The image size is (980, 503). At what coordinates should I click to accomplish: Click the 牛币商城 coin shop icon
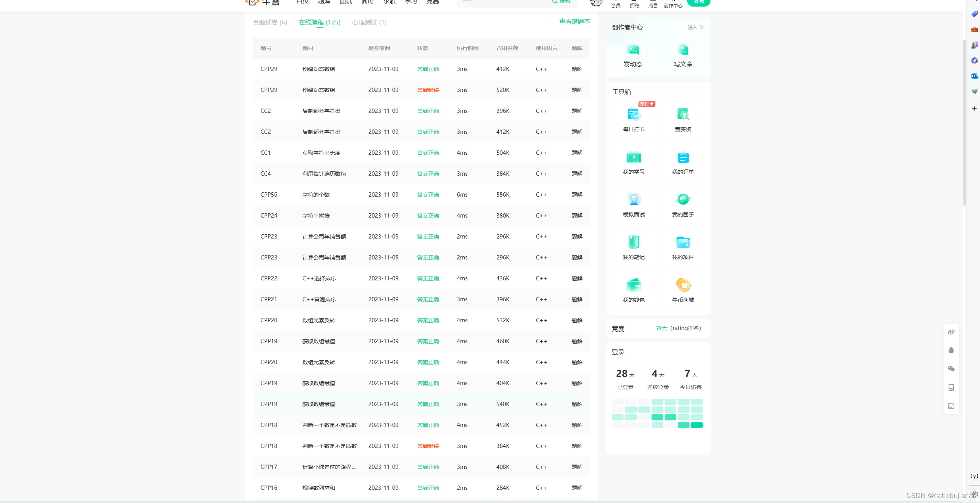pos(683,285)
